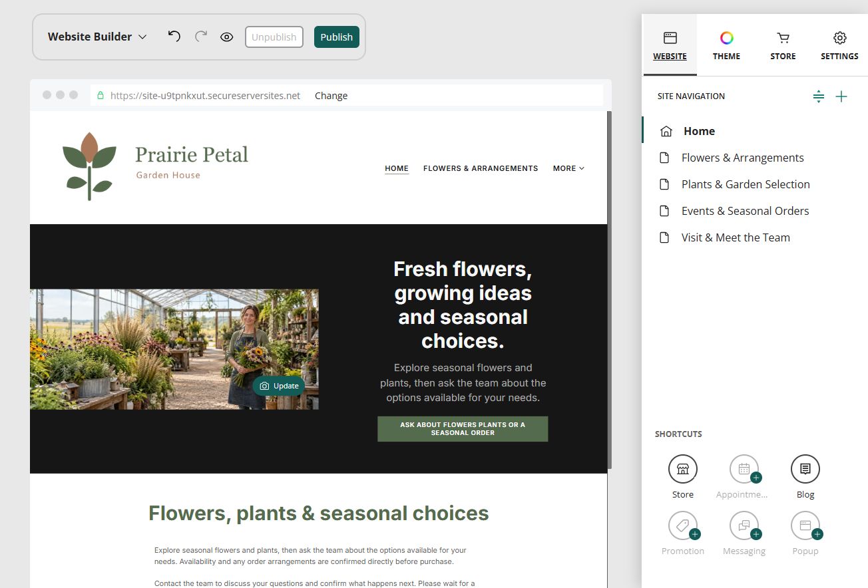This screenshot has height=588, width=868.
Task: Click the Ask About Flowers Plants button
Action: click(x=463, y=429)
